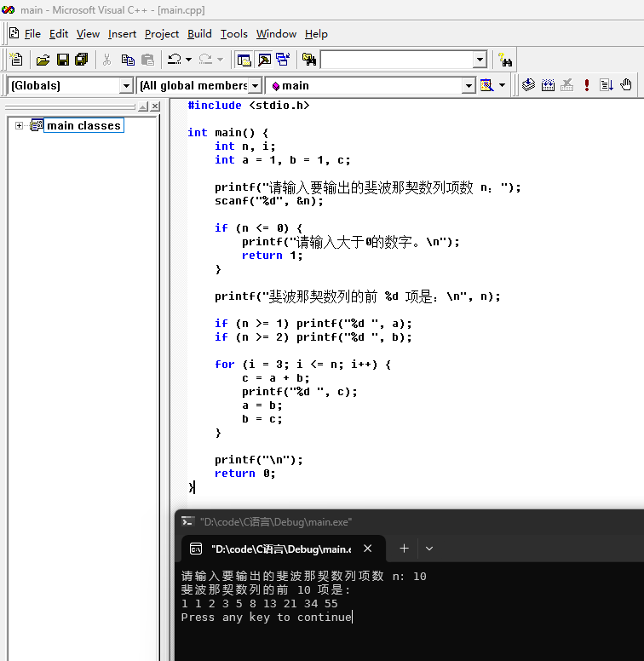644x661 pixels.
Task: Open the Find combo box dropdown arrow
Action: click(480, 60)
